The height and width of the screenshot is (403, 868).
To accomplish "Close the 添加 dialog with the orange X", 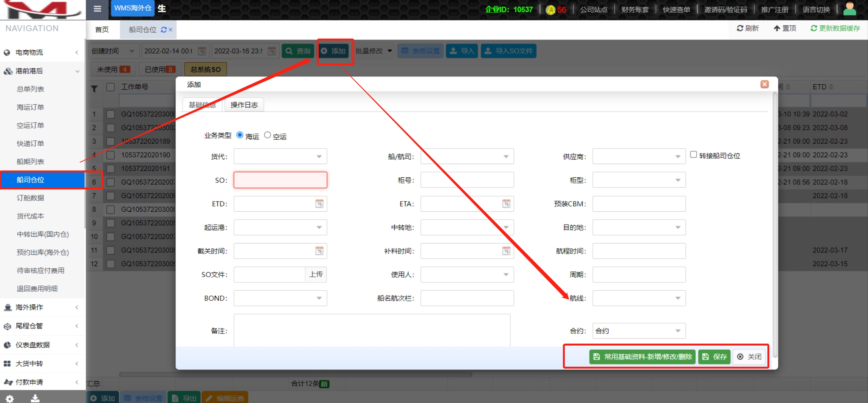I will (764, 84).
